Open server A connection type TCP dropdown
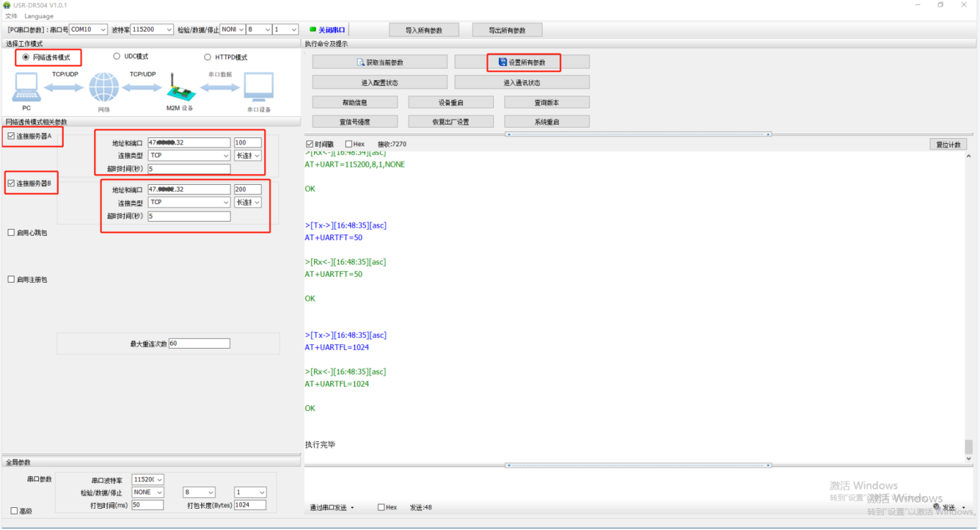 click(x=189, y=155)
